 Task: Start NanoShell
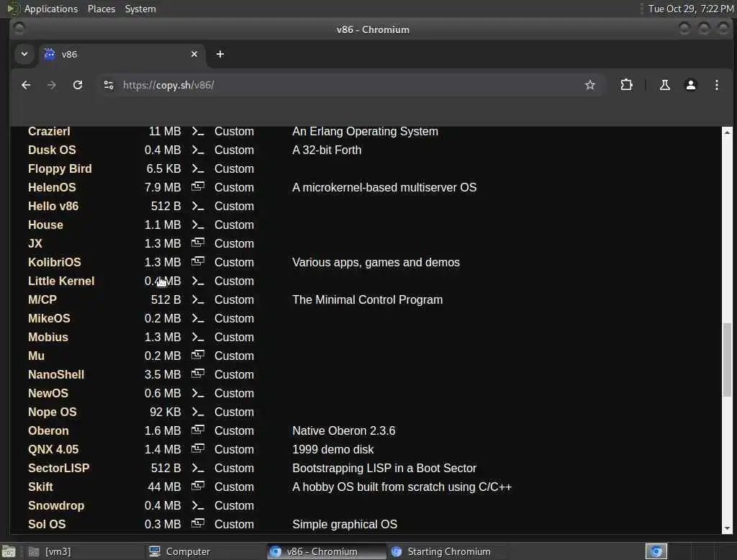point(56,375)
